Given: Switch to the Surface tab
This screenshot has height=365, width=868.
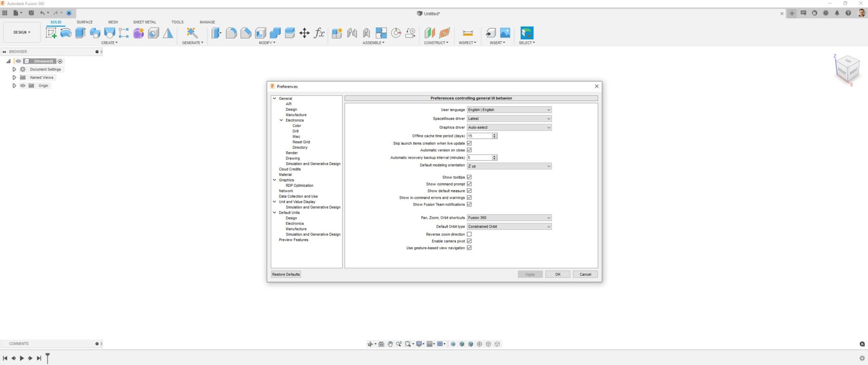Looking at the screenshot, I should [85, 22].
